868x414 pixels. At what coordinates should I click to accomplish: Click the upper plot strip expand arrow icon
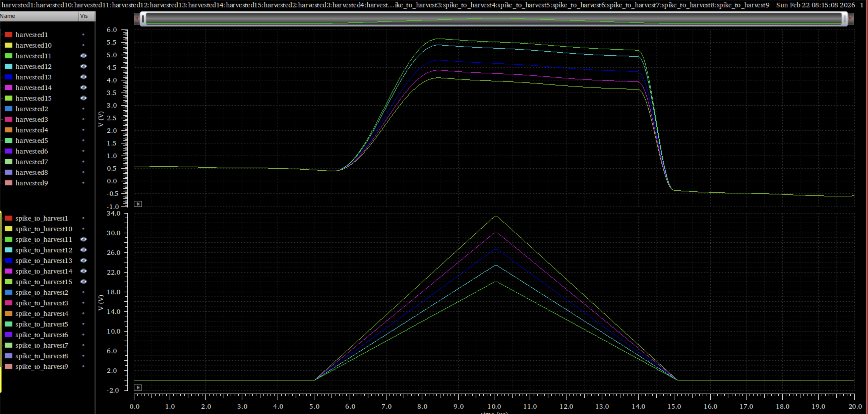(138, 204)
